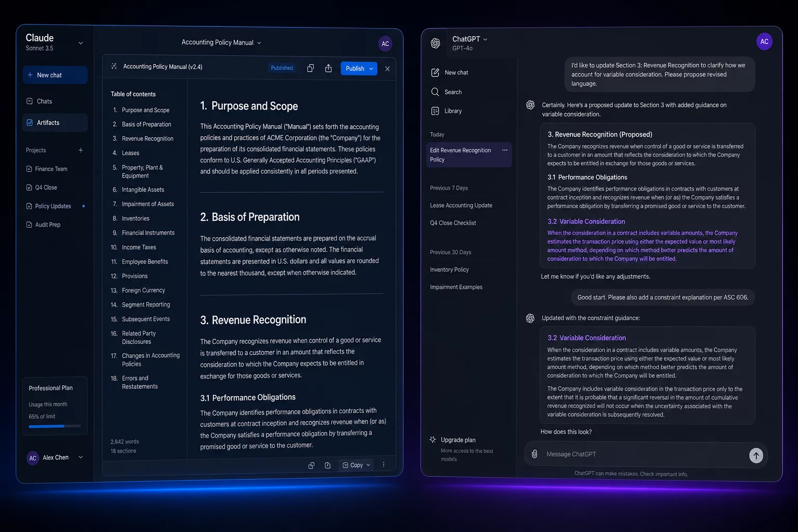Click the ChatGPT logo at top left
The image size is (798, 532).
click(435, 43)
